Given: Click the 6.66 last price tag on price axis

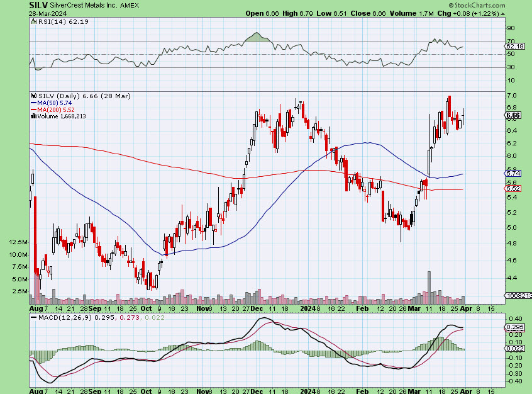Looking at the screenshot, I should point(513,115).
